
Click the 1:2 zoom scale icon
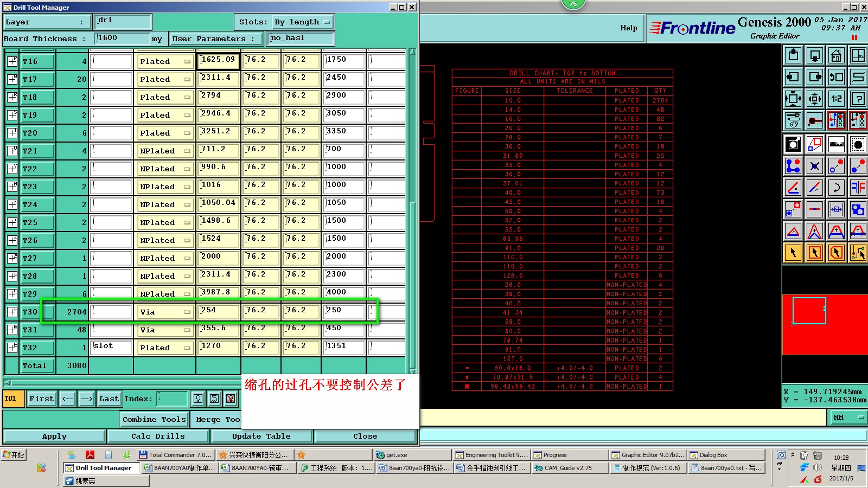pos(837,99)
